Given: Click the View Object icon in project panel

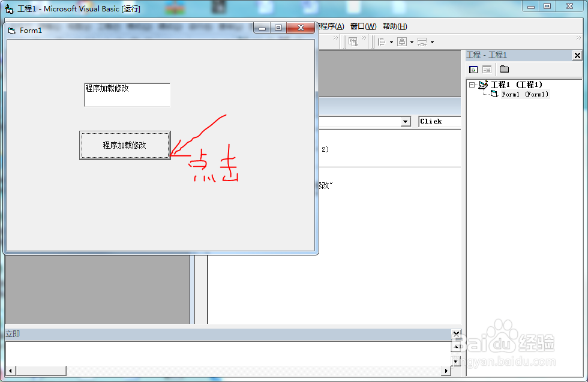Looking at the screenshot, I should 487,70.
